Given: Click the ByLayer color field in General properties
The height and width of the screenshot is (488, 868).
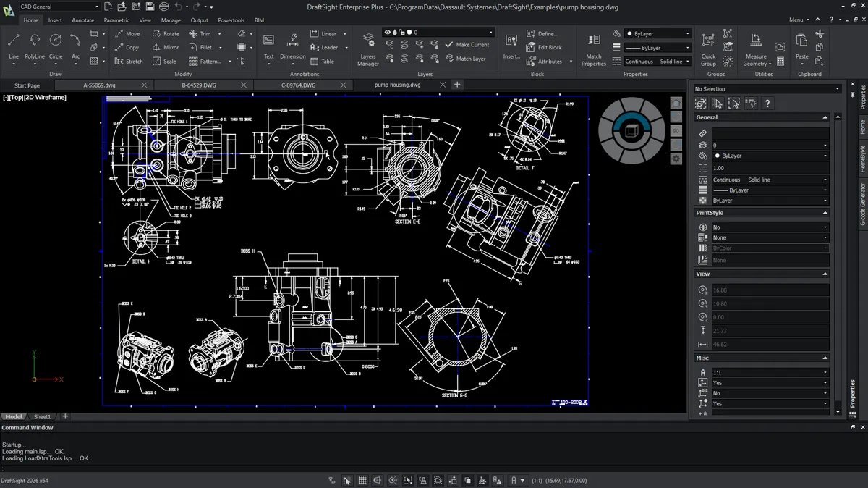Looking at the screenshot, I should pos(770,156).
